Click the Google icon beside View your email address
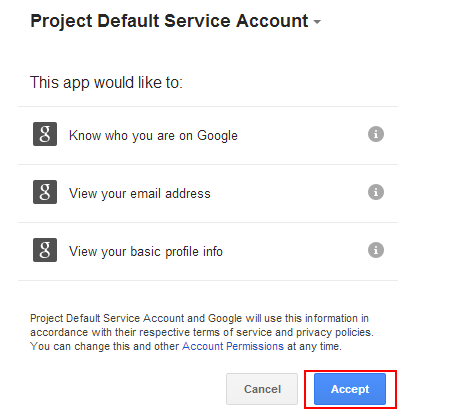The image size is (460, 418). (45, 192)
